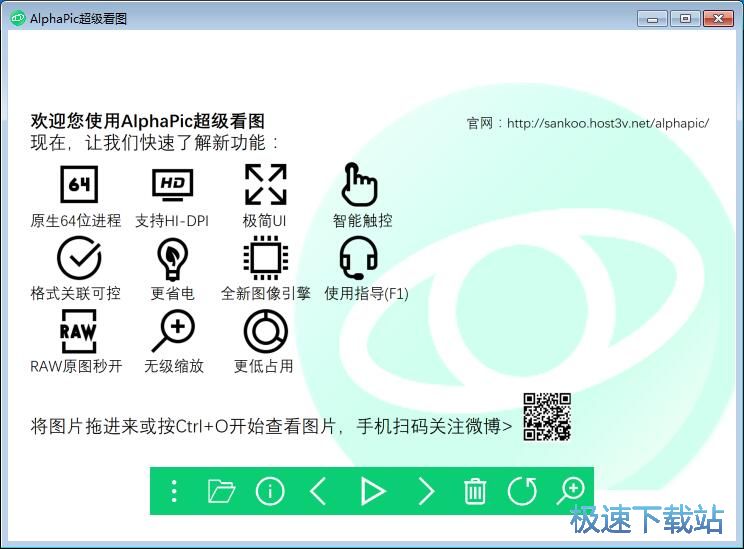Click the 现在，让我们快速了解新功能 text
Viewport: 744px width, 549px height.
pos(154,143)
